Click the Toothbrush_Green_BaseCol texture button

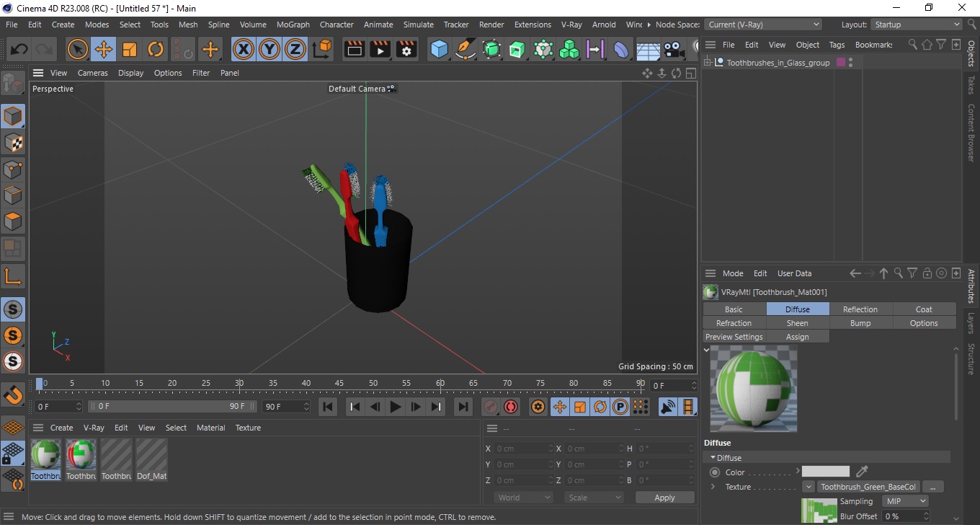tap(868, 487)
